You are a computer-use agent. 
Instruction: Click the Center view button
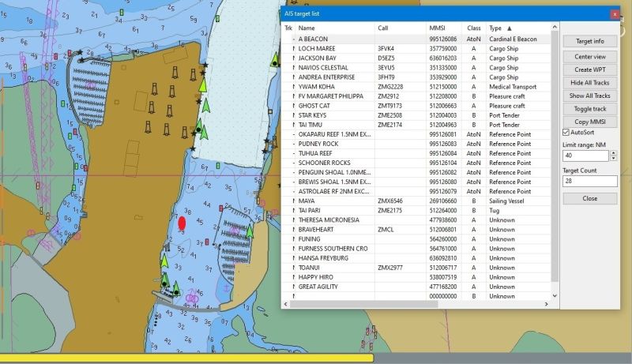[589, 57]
